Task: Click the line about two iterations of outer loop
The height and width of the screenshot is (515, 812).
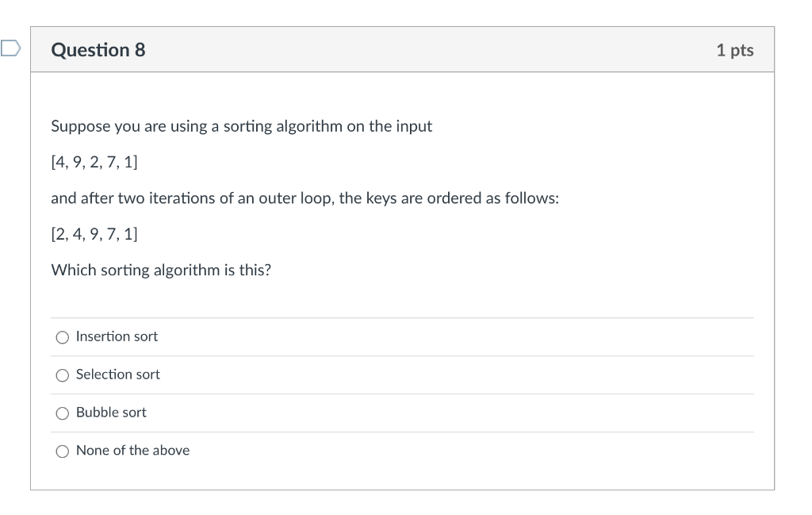Action: pos(305,198)
